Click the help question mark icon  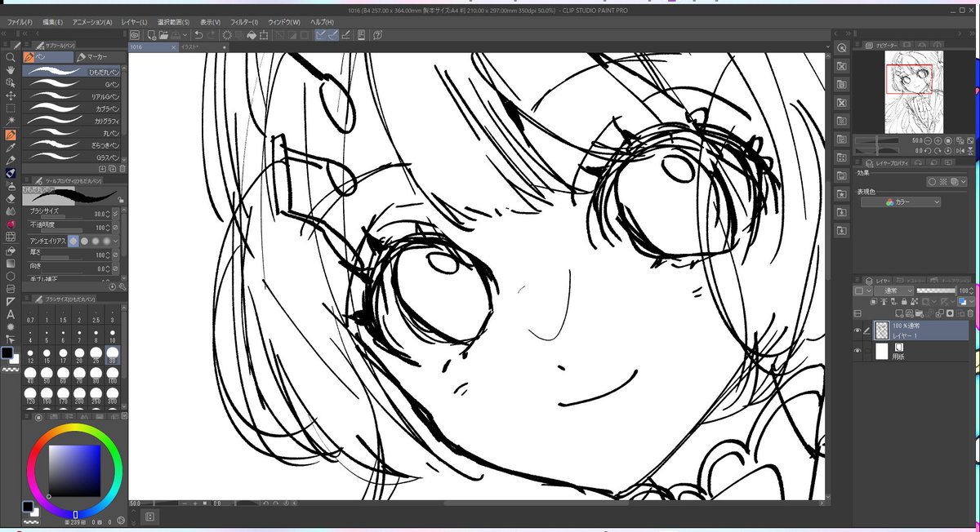click(x=377, y=35)
